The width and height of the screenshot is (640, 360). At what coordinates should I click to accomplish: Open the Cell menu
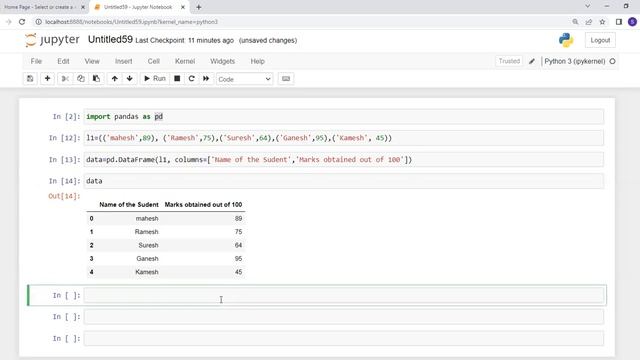[154, 61]
